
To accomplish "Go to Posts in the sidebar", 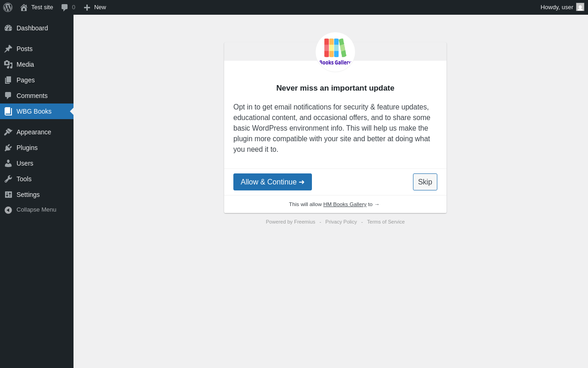I will click(x=37, y=49).
